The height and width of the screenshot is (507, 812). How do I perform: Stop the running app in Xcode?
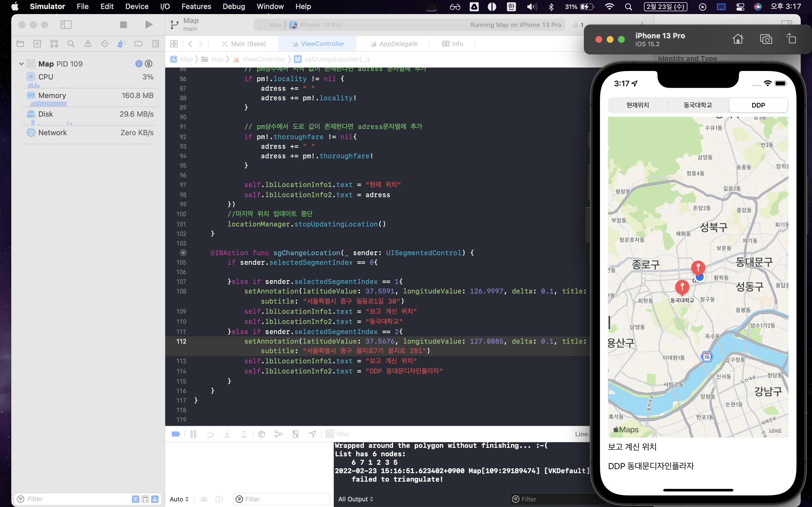tap(123, 25)
